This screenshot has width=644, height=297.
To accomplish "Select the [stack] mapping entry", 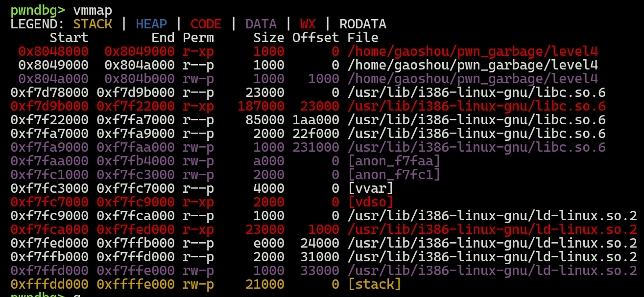I will (375, 284).
